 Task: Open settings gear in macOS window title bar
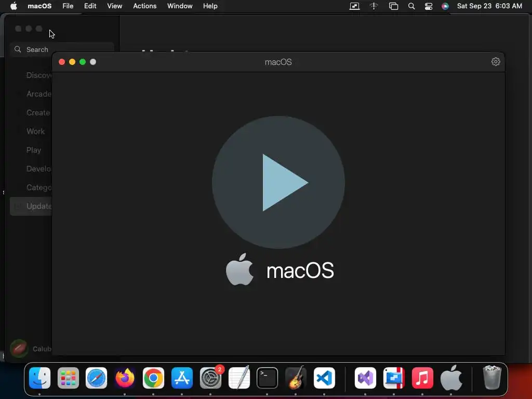(495, 62)
